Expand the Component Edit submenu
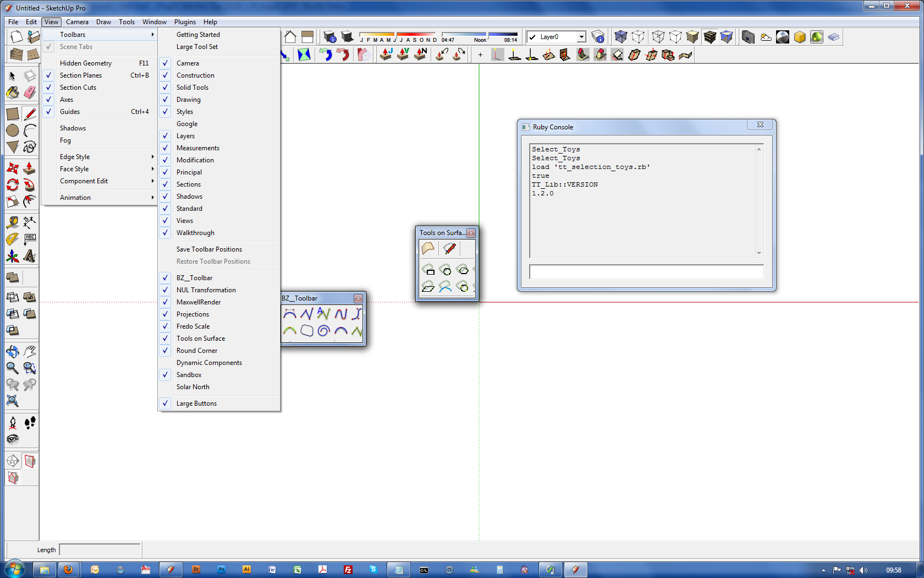This screenshot has height=578, width=924. (x=100, y=181)
